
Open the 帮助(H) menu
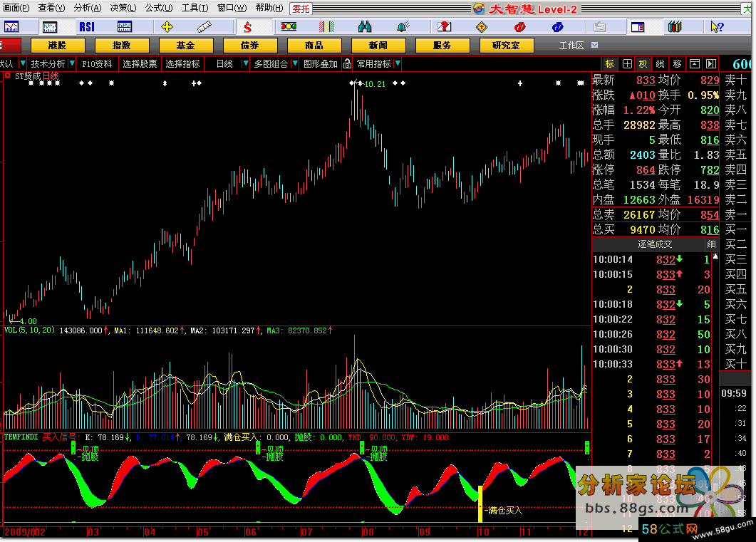coord(269,8)
